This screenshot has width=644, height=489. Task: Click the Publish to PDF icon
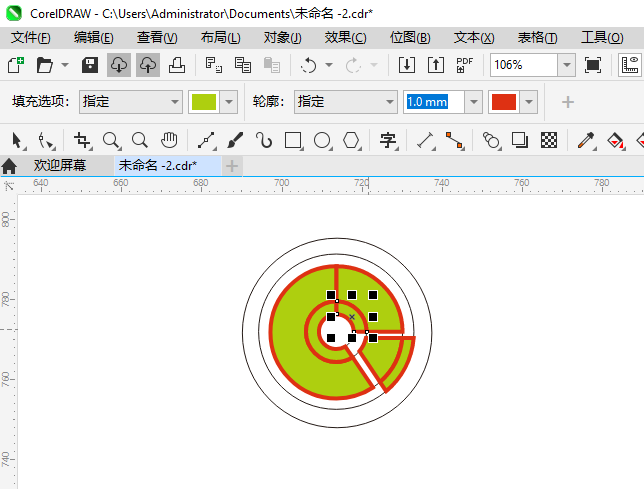click(x=465, y=65)
